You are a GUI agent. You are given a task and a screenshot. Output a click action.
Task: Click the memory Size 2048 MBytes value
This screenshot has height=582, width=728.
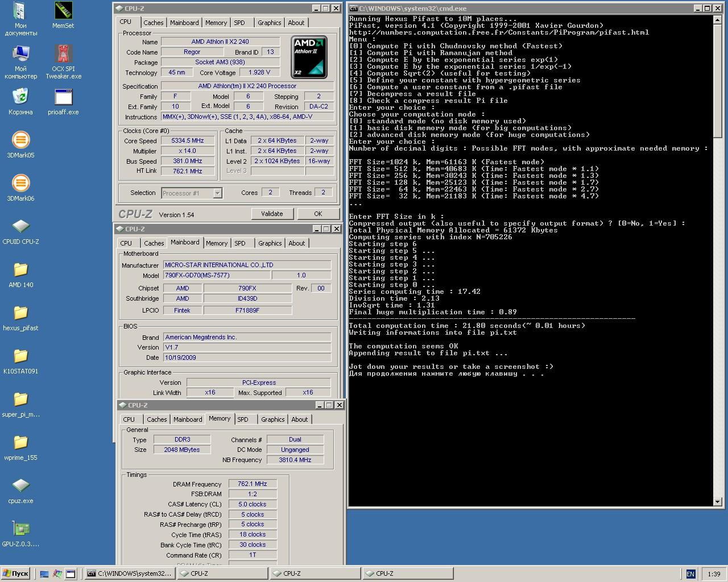point(182,450)
